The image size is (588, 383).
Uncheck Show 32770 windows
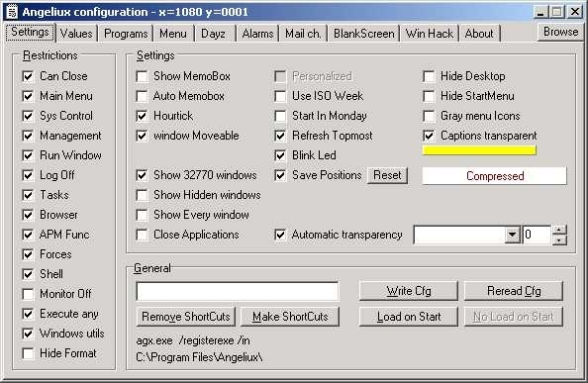(142, 175)
